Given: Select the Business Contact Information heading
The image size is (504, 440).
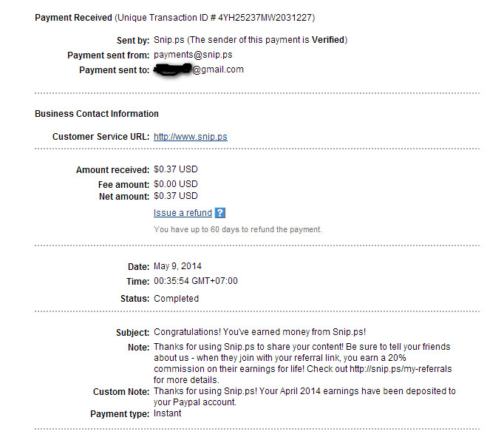Looking at the screenshot, I should click(97, 114).
